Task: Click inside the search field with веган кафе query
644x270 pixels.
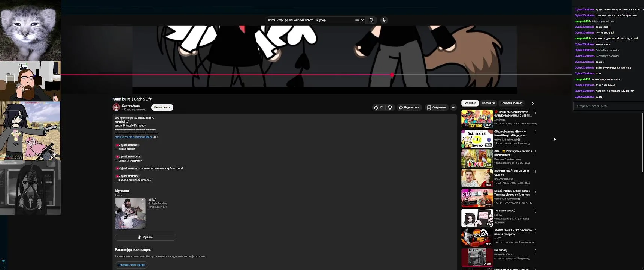Action: click(x=310, y=20)
